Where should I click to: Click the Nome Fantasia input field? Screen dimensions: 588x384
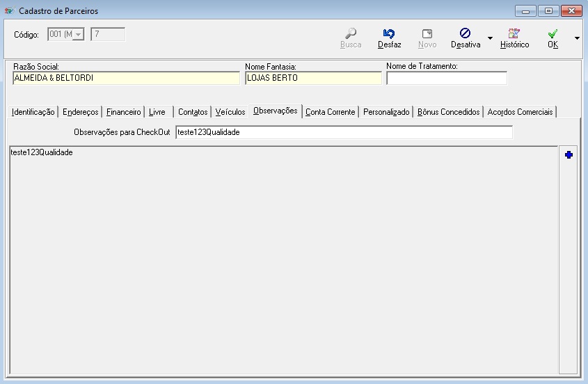coord(314,78)
